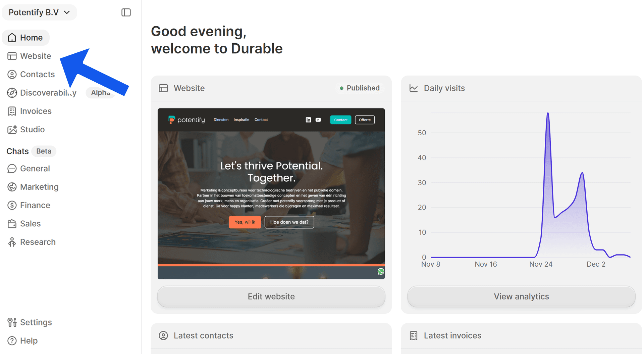Click the Beta badge next to Chats
The height and width of the screenshot is (354, 644).
point(44,151)
